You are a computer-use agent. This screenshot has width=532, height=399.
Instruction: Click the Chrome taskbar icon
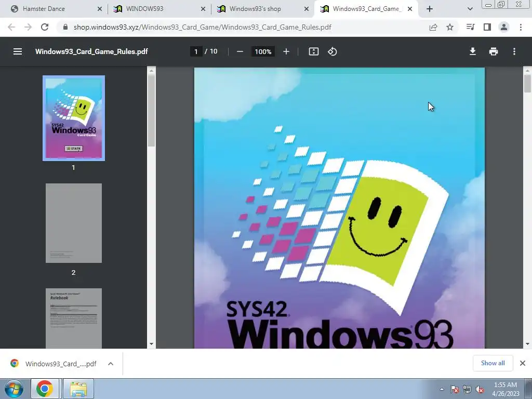click(45, 389)
